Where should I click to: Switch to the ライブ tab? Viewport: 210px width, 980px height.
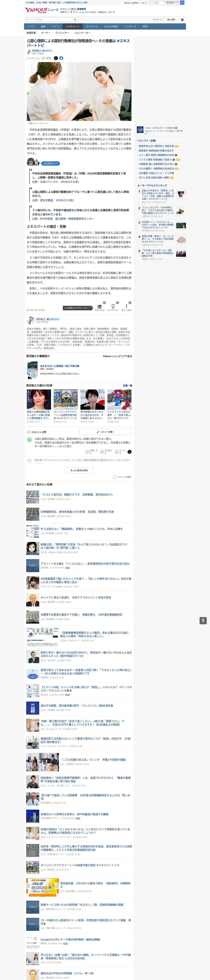[x=56, y=27]
